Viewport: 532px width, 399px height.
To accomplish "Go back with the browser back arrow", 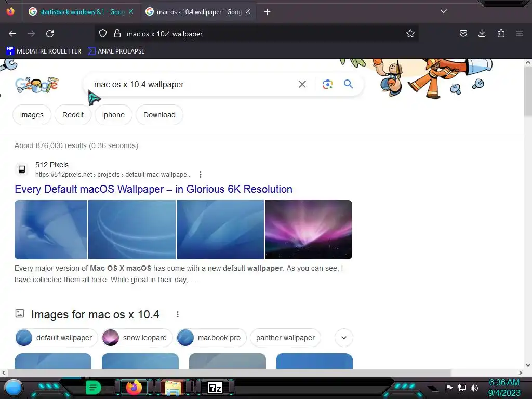I will (12, 34).
